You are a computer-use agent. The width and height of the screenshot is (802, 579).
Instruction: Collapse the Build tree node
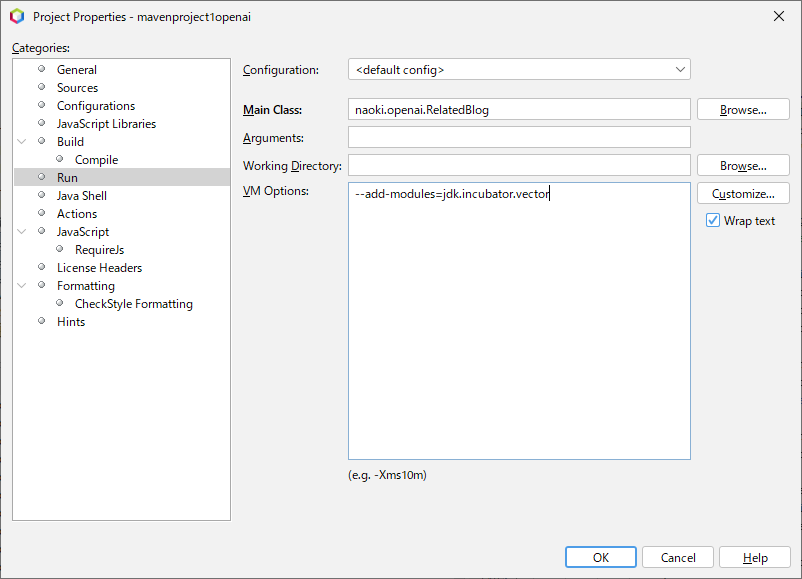(x=22, y=141)
